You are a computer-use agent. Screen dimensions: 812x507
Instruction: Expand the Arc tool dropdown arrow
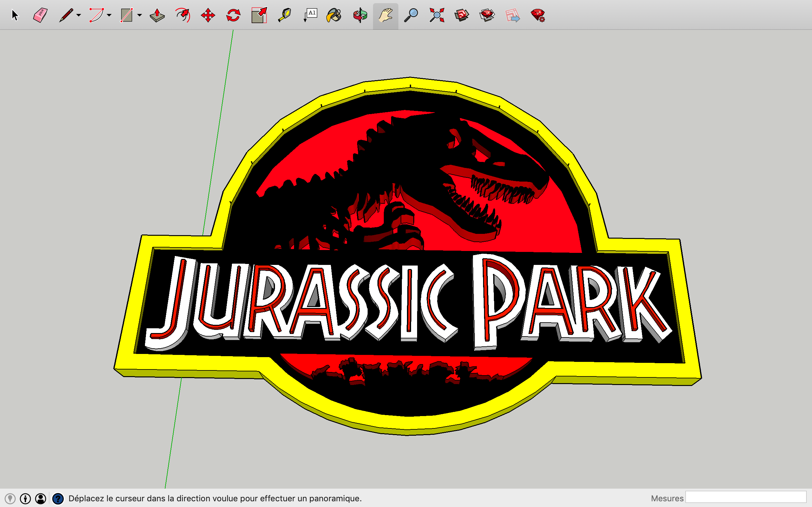tap(109, 15)
